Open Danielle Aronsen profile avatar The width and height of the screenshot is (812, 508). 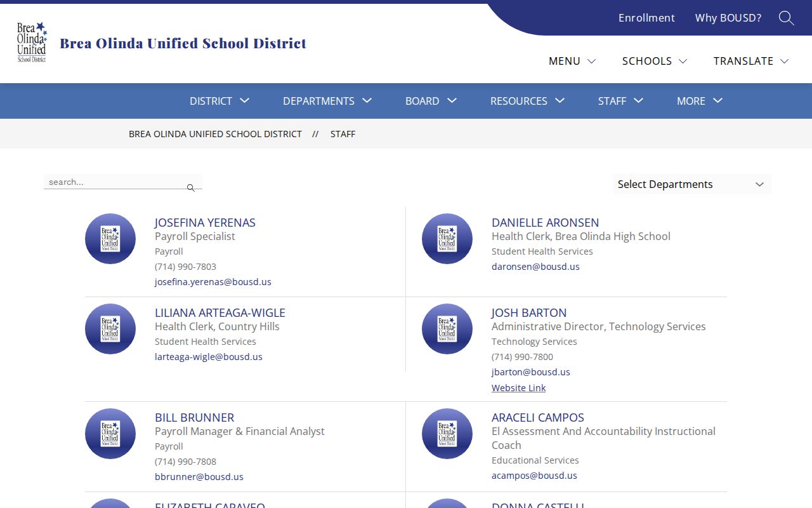[447, 239]
